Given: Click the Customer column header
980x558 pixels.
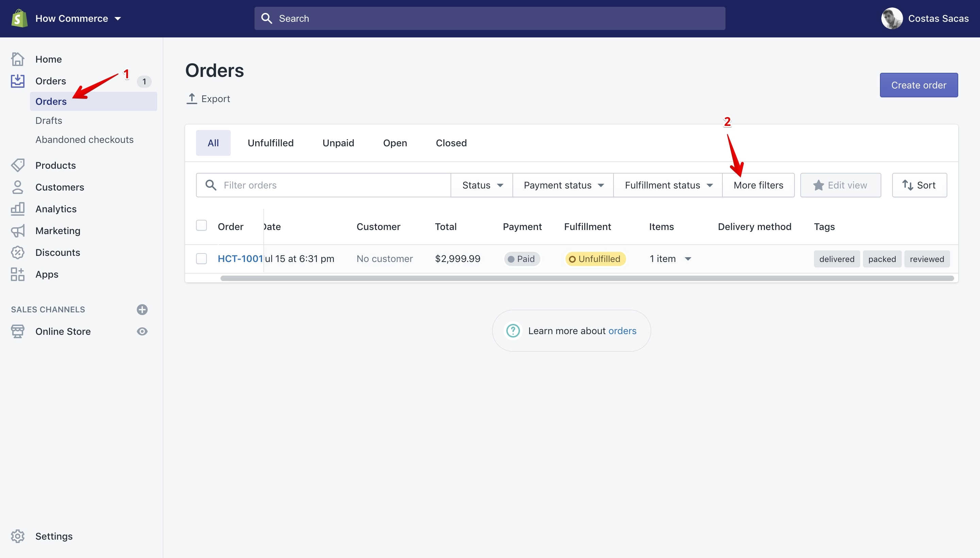Looking at the screenshot, I should [378, 227].
